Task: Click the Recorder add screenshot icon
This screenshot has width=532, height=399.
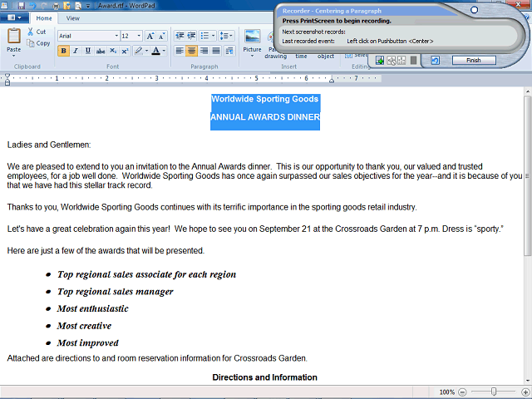Action: (x=380, y=61)
